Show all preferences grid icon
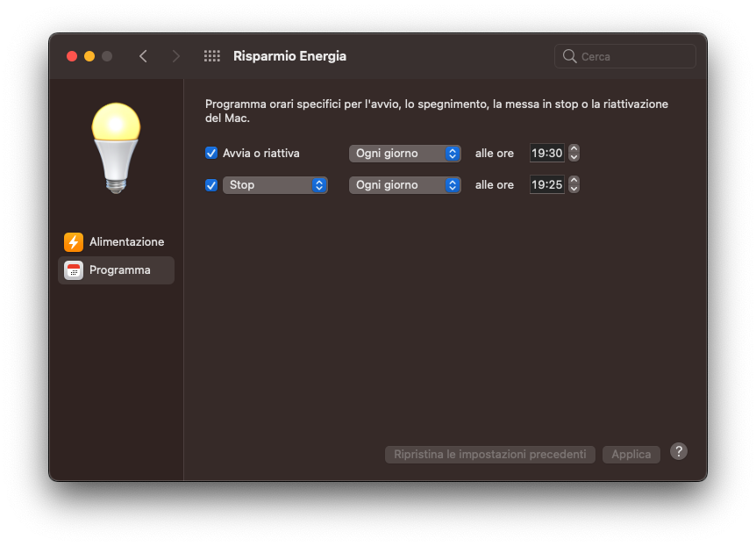The height and width of the screenshot is (546, 756). pos(212,56)
